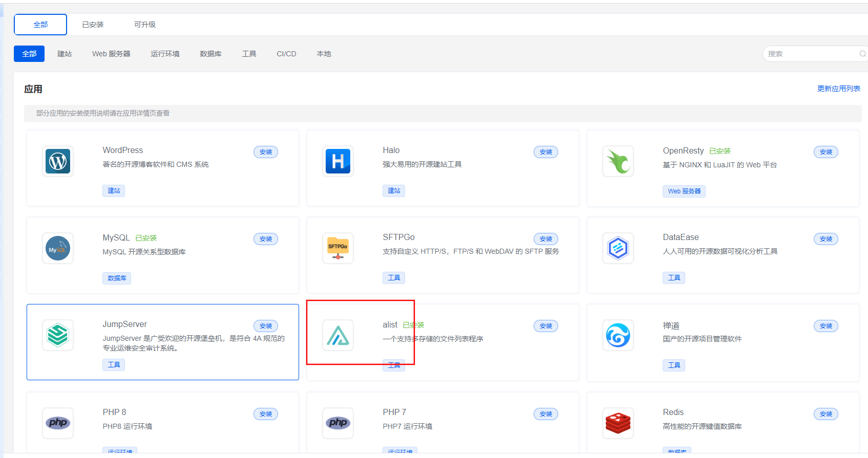This screenshot has height=458, width=868.
Task: Click alist's 安装 button
Action: pos(546,326)
